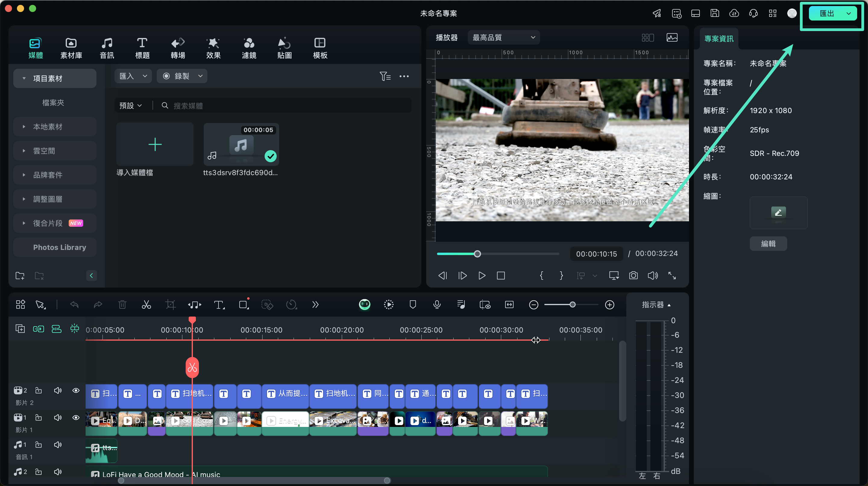Image resolution: width=868 pixels, height=486 pixels.
Task: Click the speed clock icon in toolbar
Action: pyautogui.click(x=291, y=305)
